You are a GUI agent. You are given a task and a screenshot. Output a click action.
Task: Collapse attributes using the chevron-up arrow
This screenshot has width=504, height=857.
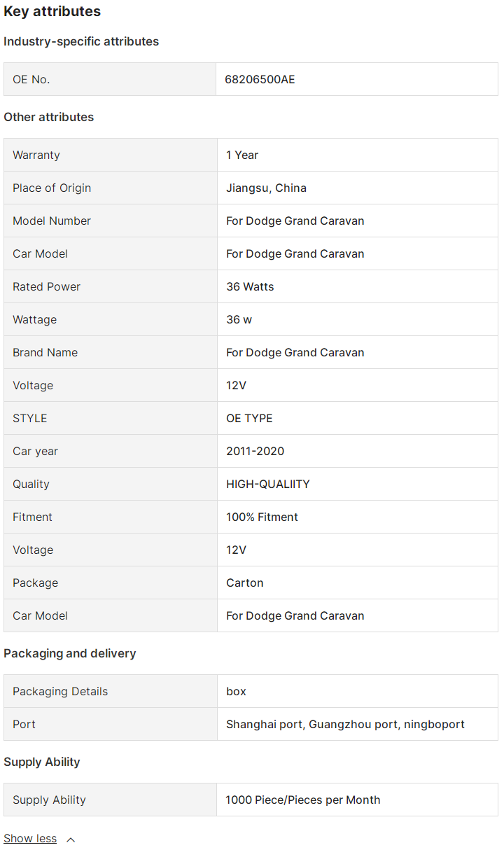coord(71,839)
